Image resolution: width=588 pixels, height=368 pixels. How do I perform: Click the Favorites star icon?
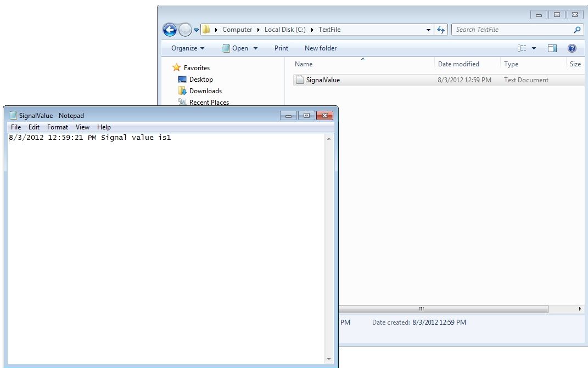(176, 67)
